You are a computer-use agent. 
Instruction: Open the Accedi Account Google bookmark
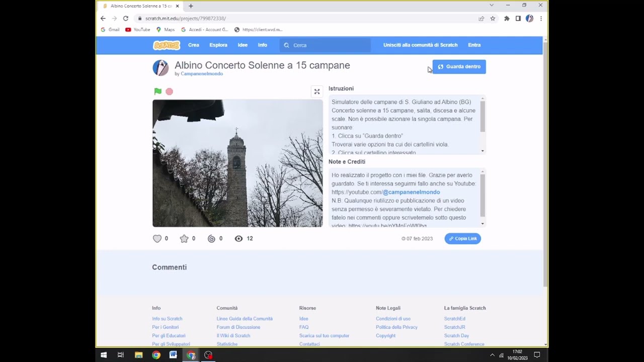[205, 30]
